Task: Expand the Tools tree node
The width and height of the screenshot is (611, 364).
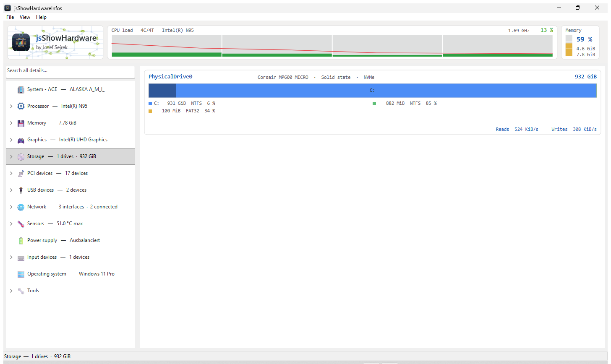Action: (11, 291)
